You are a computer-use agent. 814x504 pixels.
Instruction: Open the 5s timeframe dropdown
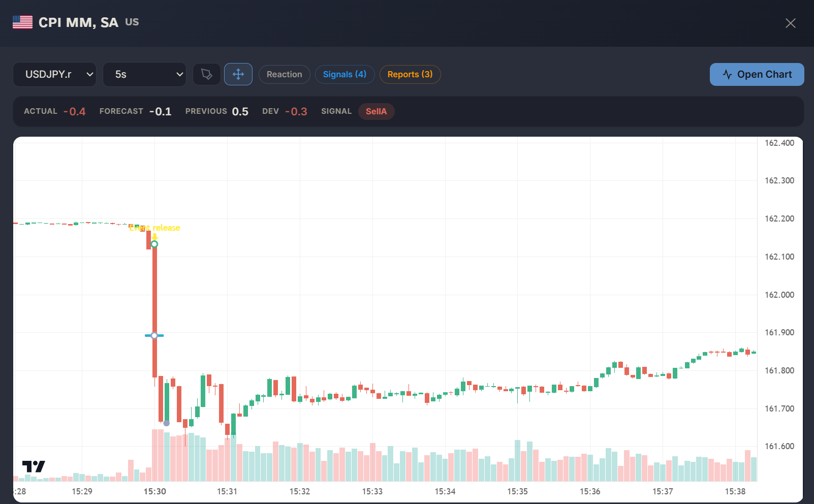(x=144, y=74)
